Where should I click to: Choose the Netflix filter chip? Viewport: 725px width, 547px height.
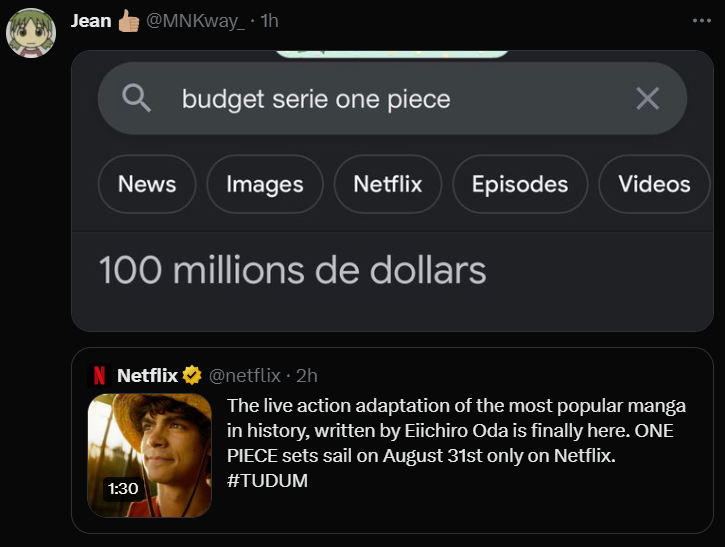click(387, 184)
